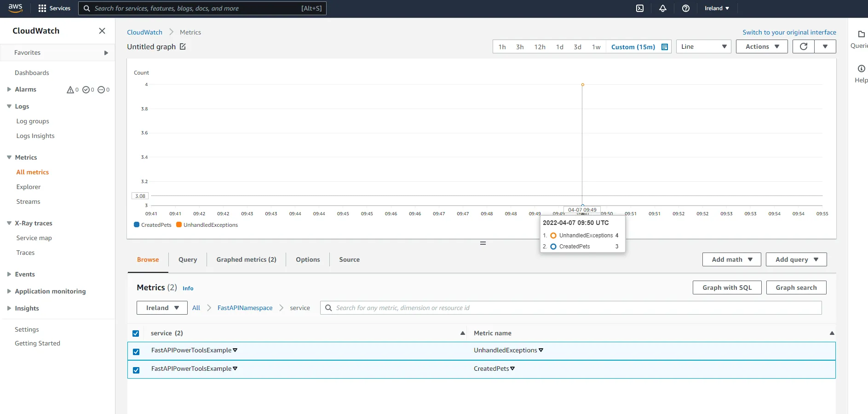
Task: Open the help question mark menu
Action: [685, 8]
